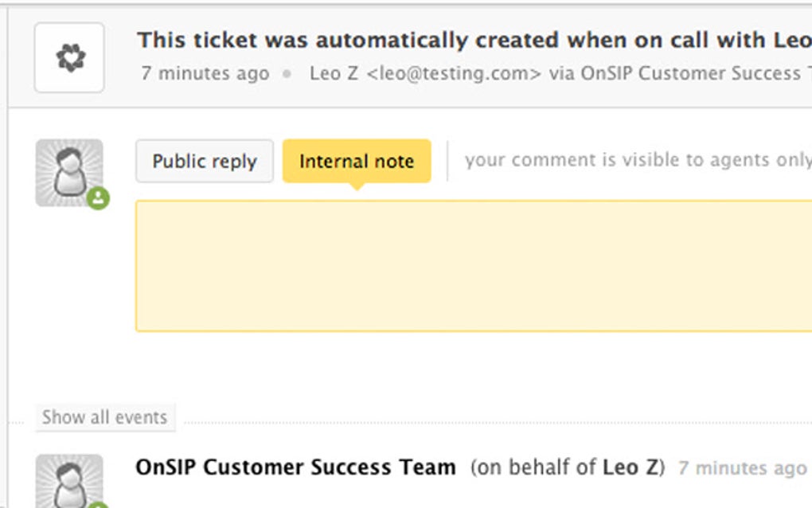The image size is (812, 508).
Task: Select the Internal note tab
Action: pyautogui.click(x=357, y=161)
